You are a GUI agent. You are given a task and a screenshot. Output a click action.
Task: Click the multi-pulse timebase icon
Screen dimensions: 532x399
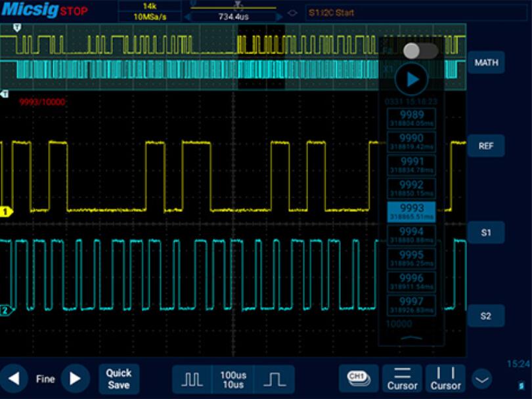coord(192,379)
